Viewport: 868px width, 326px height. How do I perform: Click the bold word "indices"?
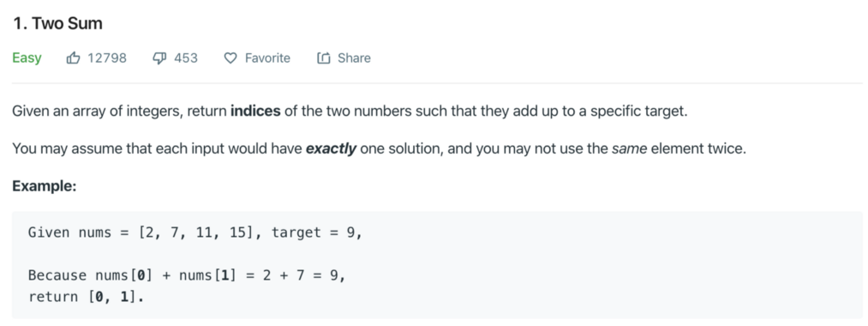click(x=255, y=111)
